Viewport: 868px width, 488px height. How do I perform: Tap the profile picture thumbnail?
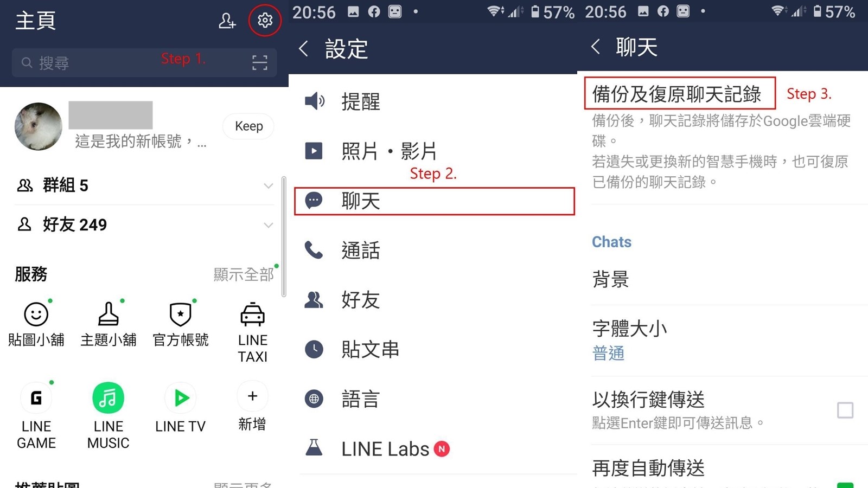point(38,126)
